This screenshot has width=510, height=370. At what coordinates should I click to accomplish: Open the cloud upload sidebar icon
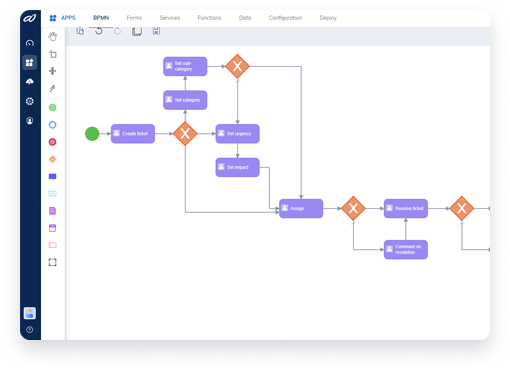click(30, 82)
